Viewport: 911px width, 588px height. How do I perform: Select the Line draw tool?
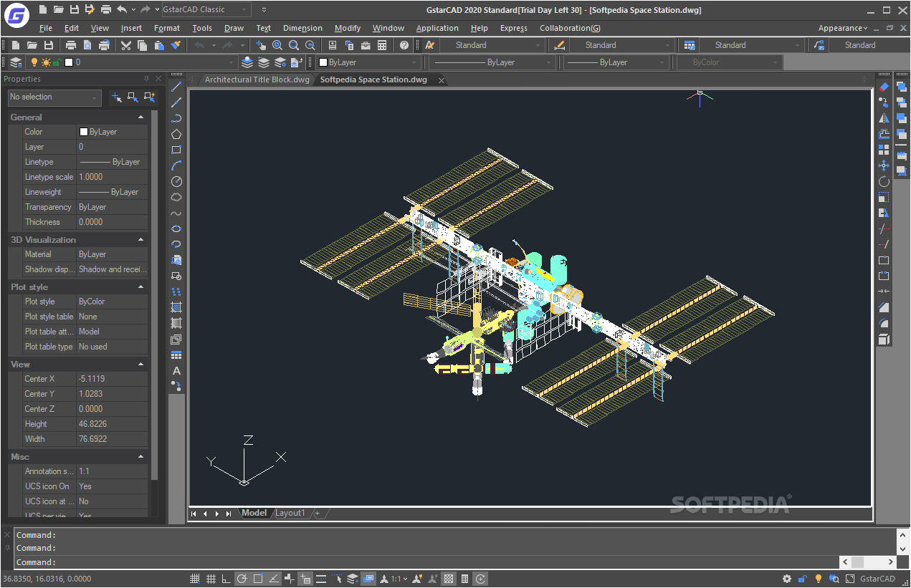(x=176, y=87)
